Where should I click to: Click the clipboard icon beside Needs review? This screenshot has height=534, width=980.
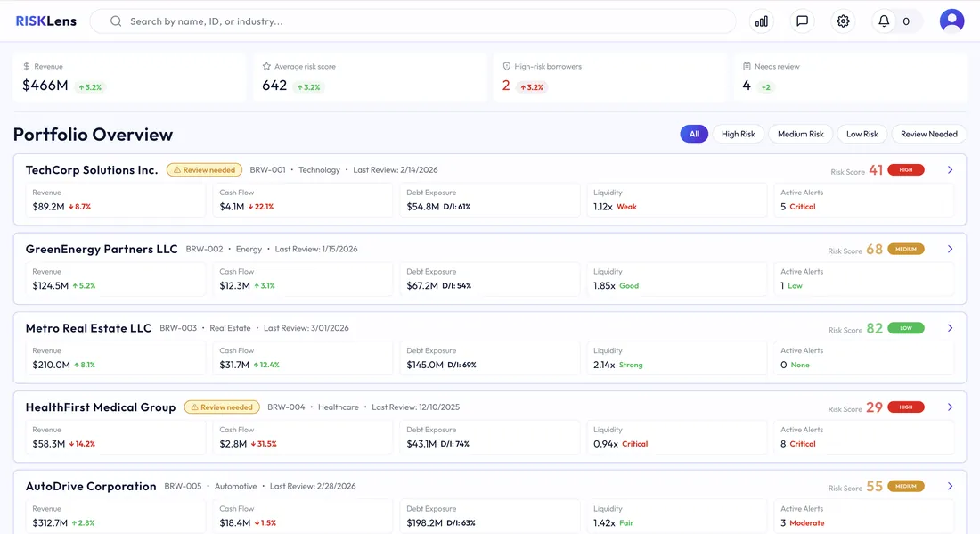tap(747, 66)
